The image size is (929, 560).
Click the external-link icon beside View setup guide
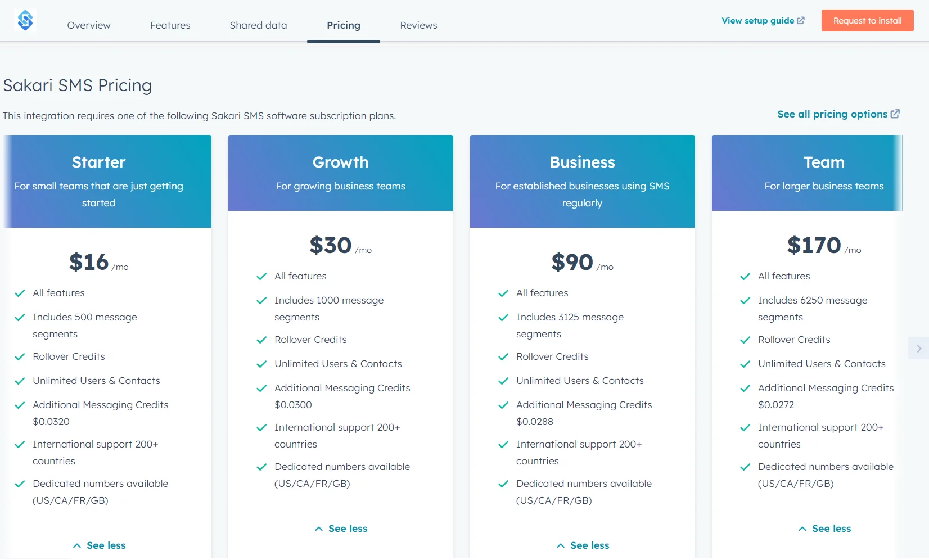coord(801,20)
